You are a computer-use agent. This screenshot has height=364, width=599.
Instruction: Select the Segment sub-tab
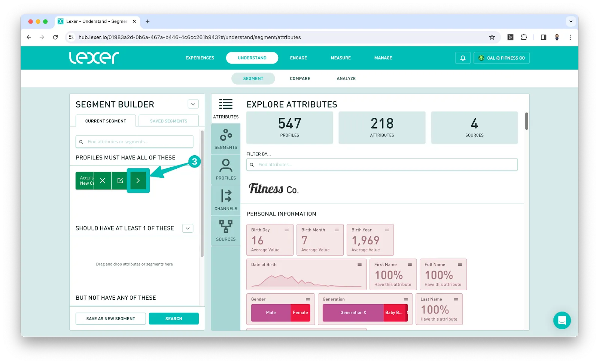click(x=253, y=79)
